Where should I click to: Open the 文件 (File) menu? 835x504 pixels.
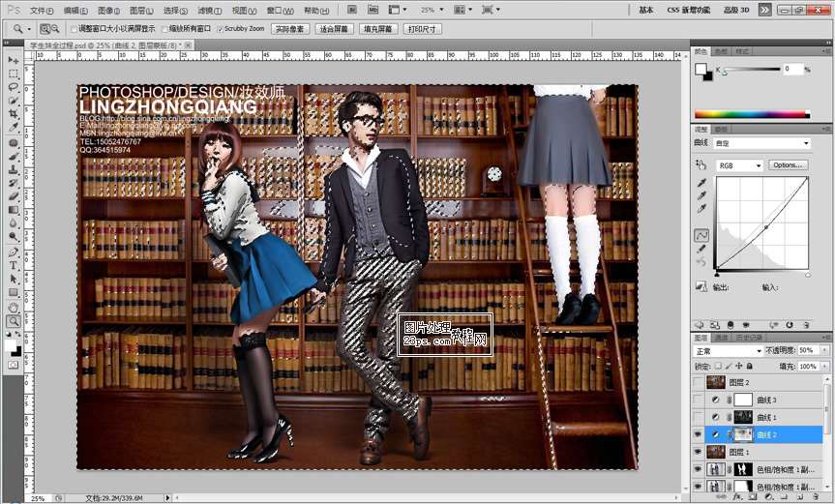[x=42, y=10]
